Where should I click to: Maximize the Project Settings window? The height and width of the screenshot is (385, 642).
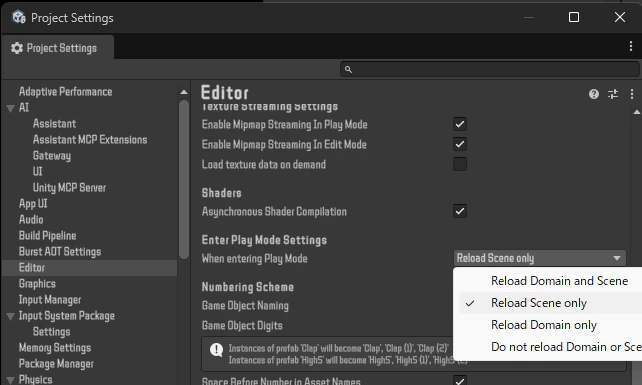click(x=574, y=17)
